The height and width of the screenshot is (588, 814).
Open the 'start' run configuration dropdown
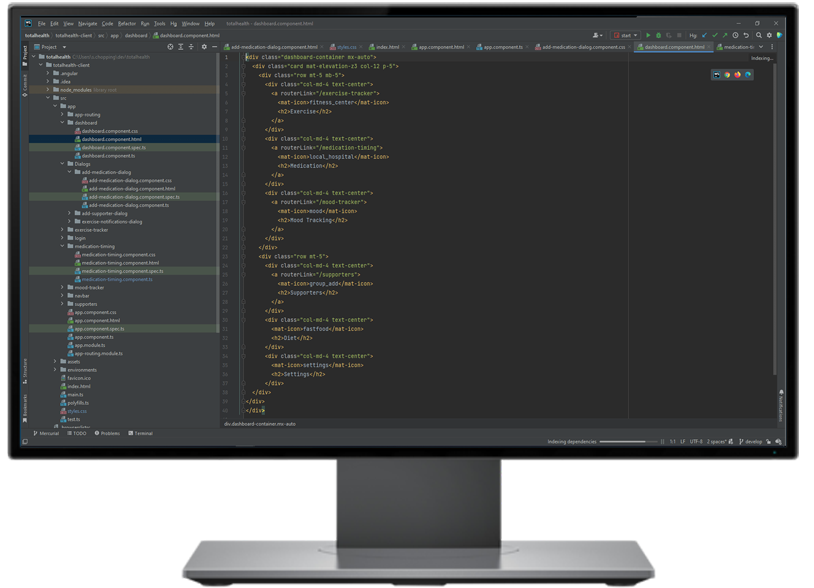point(625,35)
